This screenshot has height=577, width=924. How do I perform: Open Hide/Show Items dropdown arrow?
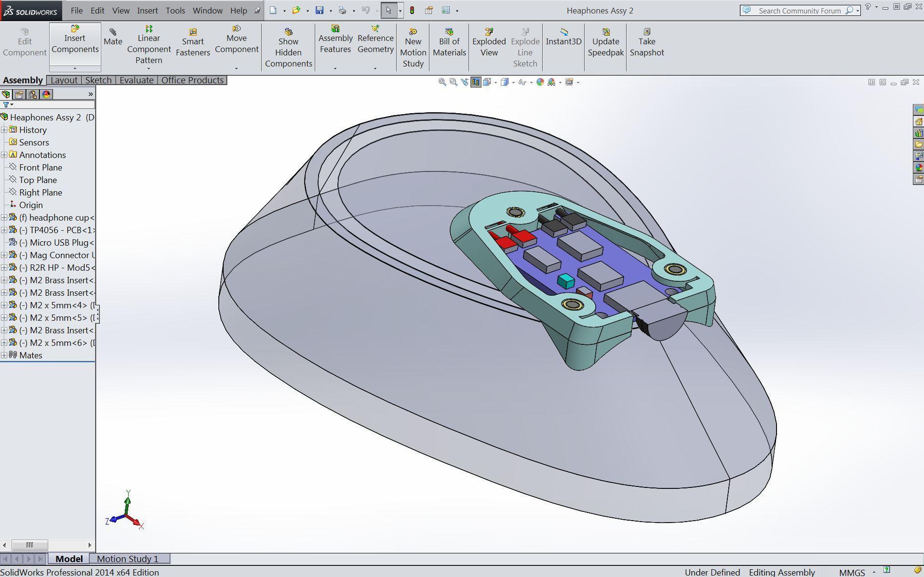click(x=531, y=82)
